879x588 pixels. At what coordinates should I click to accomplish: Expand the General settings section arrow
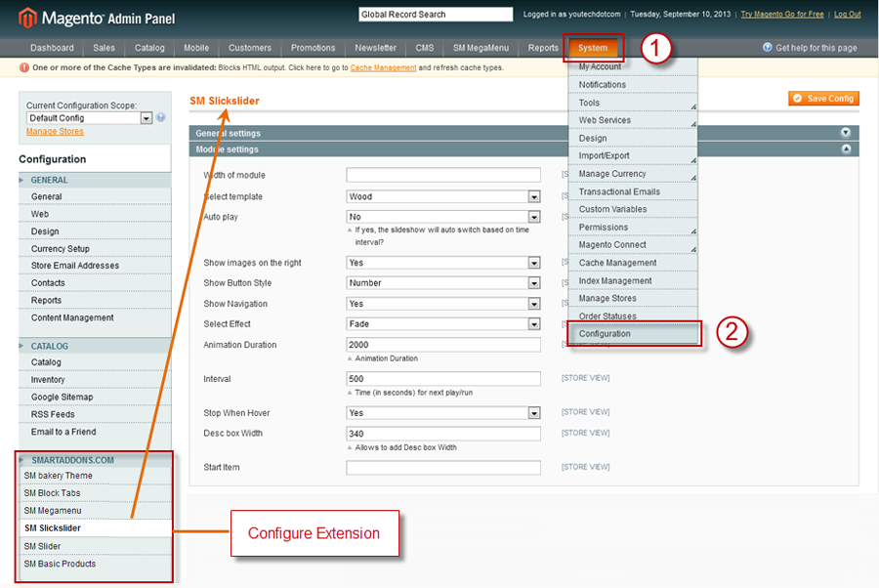pos(846,133)
